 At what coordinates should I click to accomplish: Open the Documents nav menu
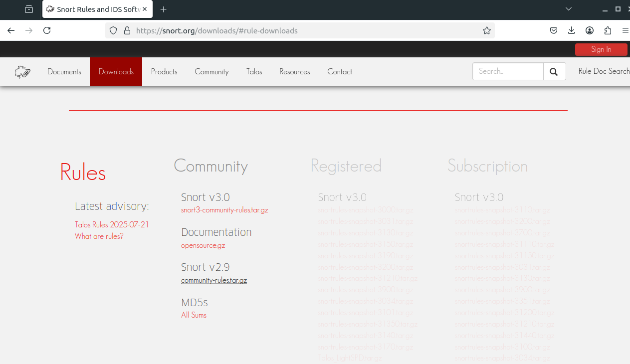point(64,72)
